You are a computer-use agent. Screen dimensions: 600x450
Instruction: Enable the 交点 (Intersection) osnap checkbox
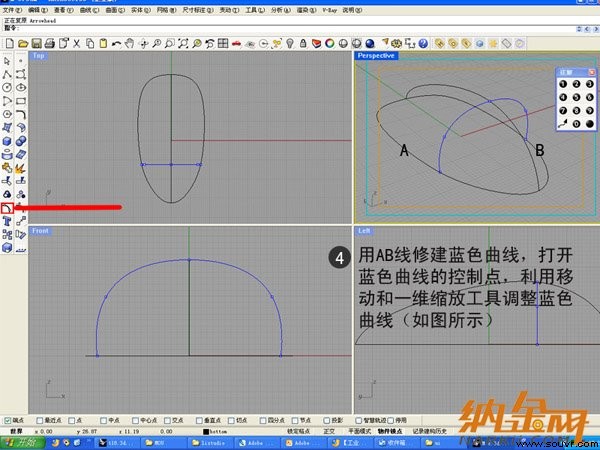pos(167,420)
